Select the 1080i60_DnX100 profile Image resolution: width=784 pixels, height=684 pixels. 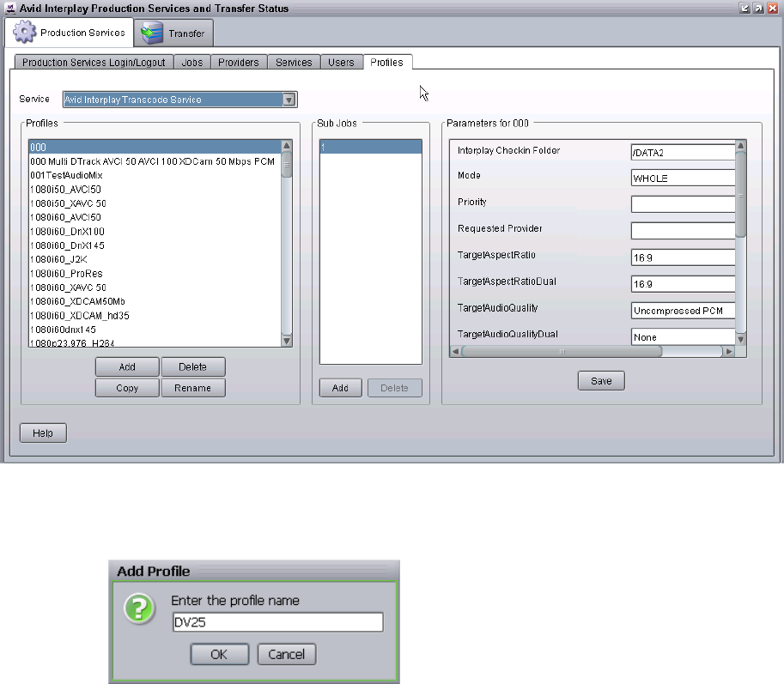tap(155, 232)
